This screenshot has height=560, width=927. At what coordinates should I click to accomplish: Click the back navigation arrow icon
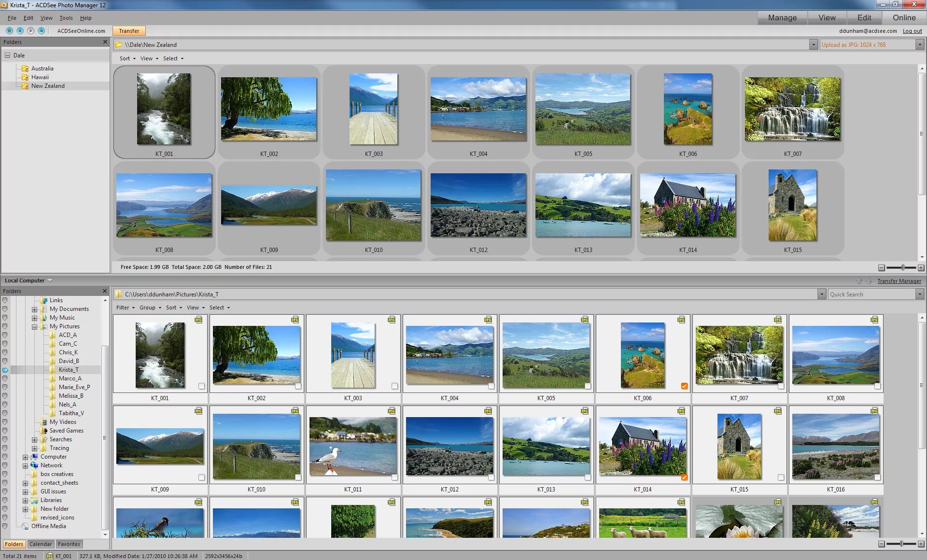point(20,30)
